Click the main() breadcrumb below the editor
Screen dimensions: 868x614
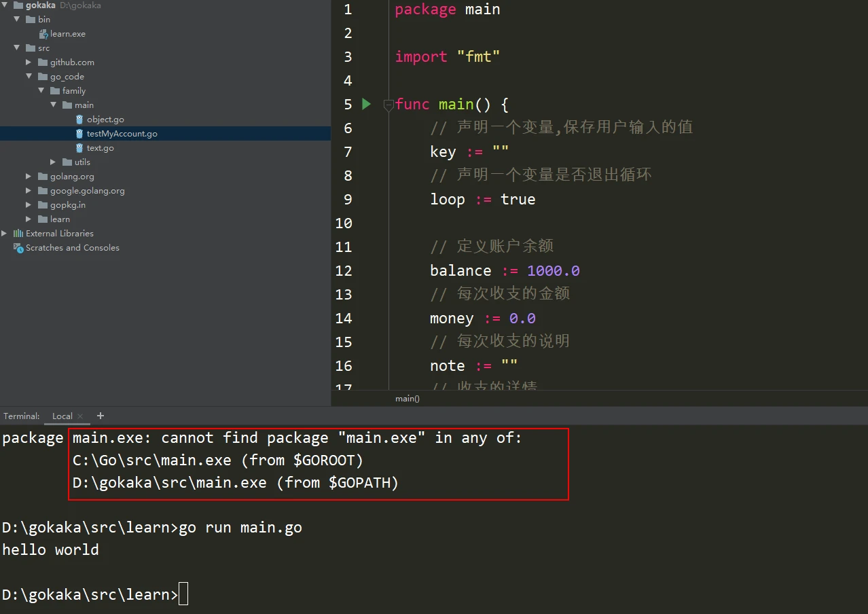408,399
